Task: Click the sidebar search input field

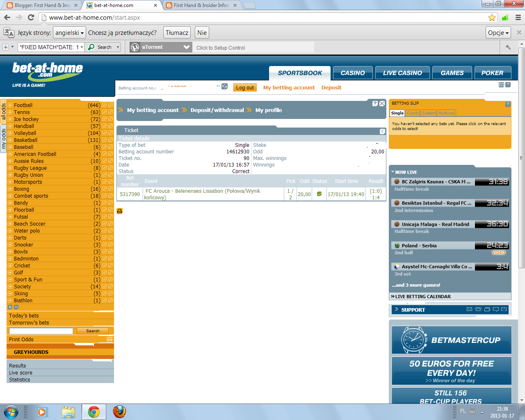Action: click(41, 331)
